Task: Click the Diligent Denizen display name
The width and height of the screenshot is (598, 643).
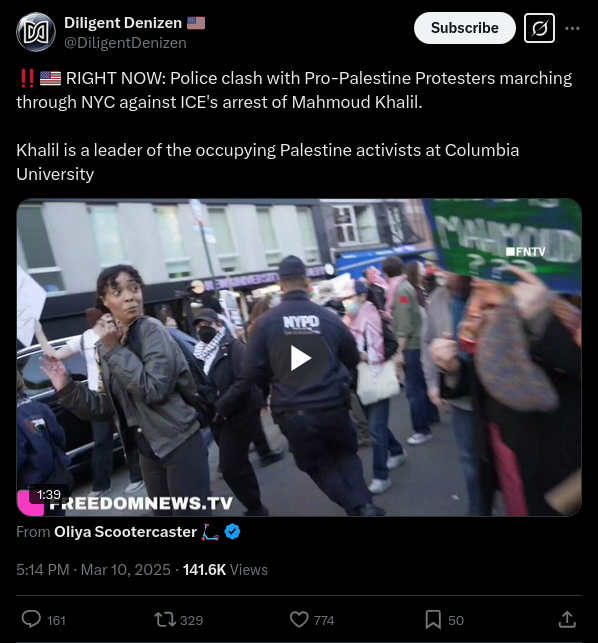Action: click(123, 23)
